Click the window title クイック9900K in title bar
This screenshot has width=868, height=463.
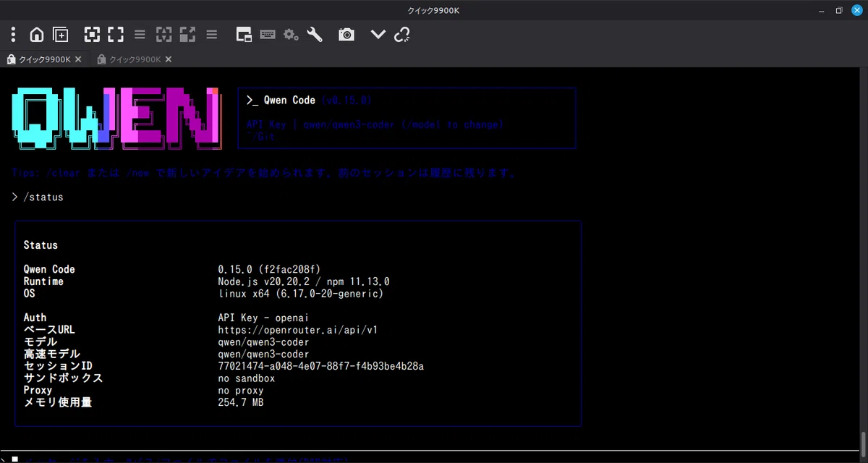pos(434,10)
